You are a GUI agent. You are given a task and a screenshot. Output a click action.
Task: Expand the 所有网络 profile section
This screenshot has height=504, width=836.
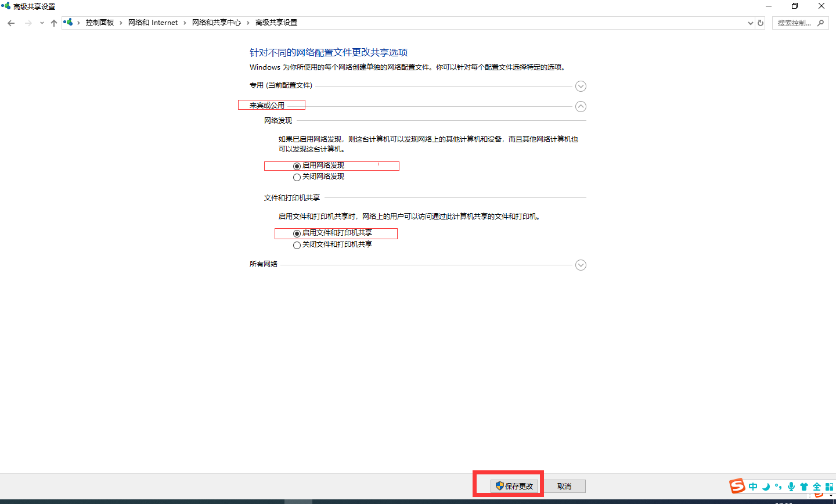pos(581,265)
